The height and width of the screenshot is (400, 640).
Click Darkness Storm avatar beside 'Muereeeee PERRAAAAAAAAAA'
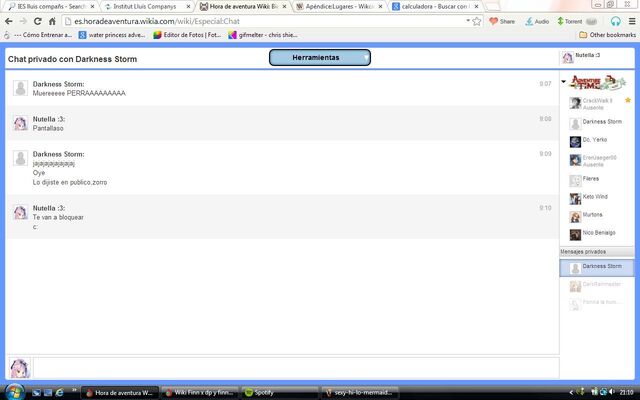(x=20, y=88)
